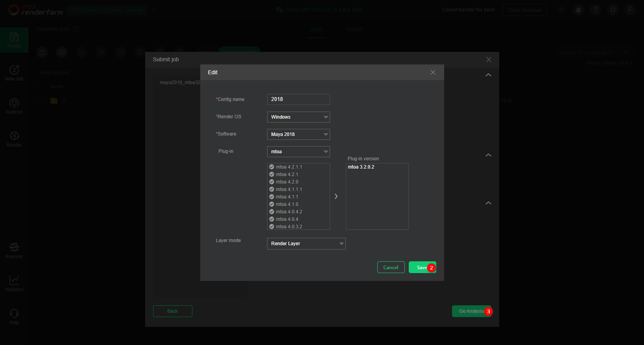Open the settings gear in header

tap(613, 10)
